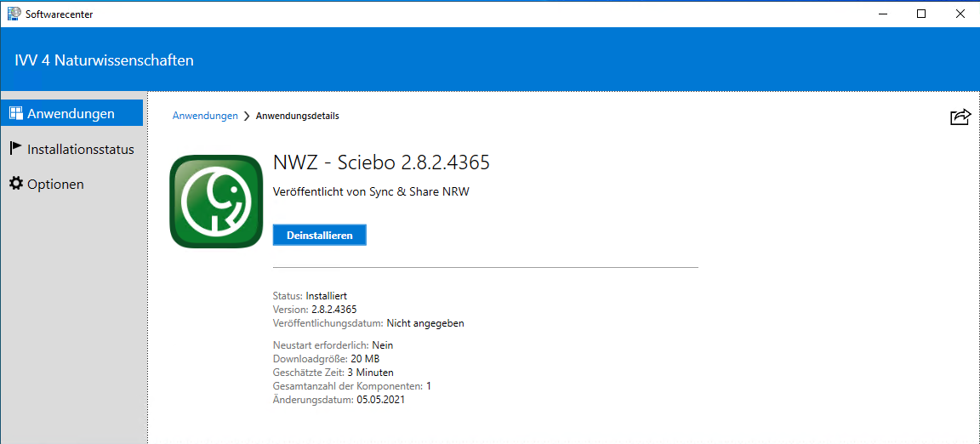Close the Softwarecenter window
Screen dimensions: 980x444
click(x=960, y=14)
